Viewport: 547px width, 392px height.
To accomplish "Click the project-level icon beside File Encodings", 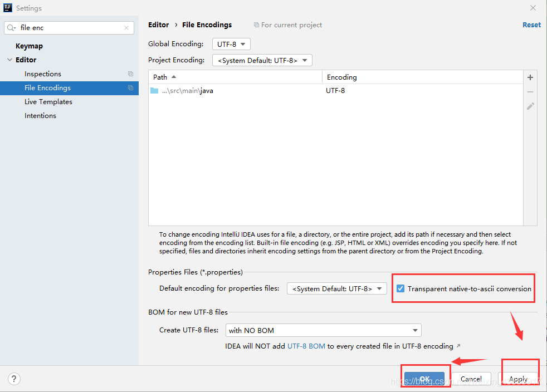I will pyautogui.click(x=130, y=88).
